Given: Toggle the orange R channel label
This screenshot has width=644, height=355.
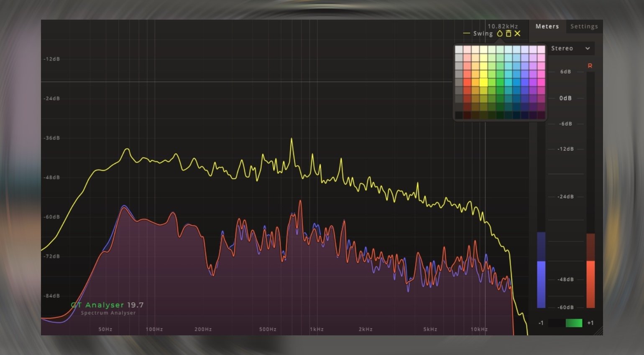Looking at the screenshot, I should point(590,66).
